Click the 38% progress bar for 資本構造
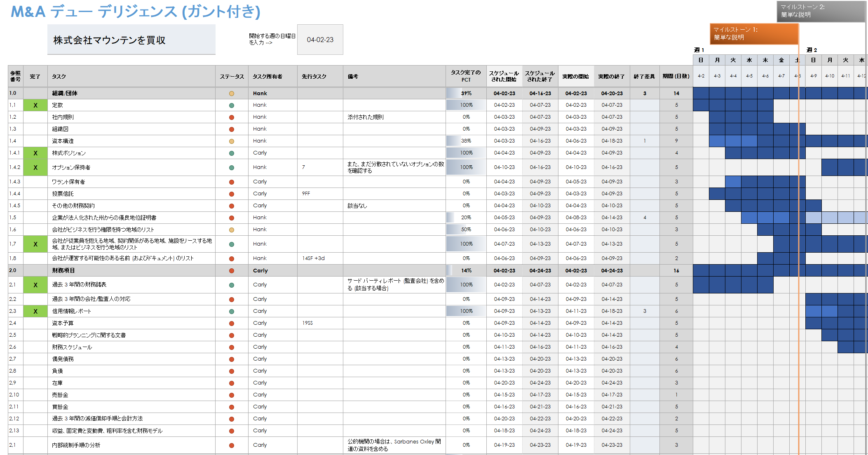The height and width of the screenshot is (455, 868). [x=466, y=141]
